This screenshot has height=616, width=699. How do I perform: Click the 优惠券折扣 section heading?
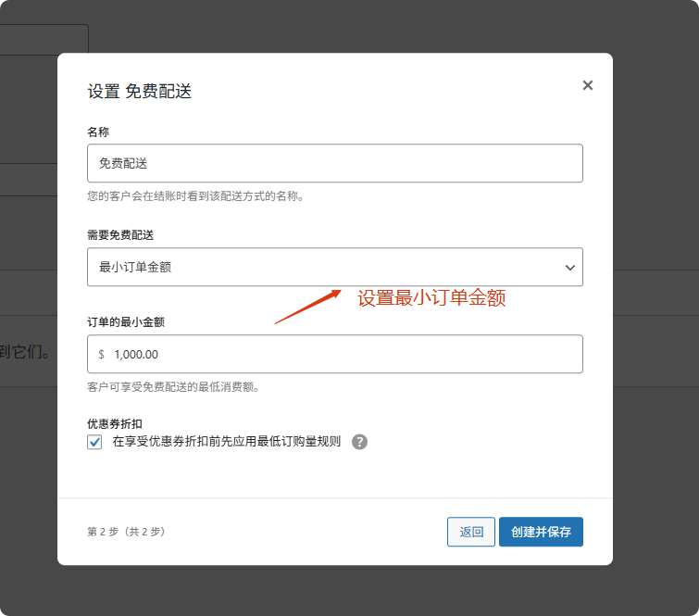coord(114,424)
